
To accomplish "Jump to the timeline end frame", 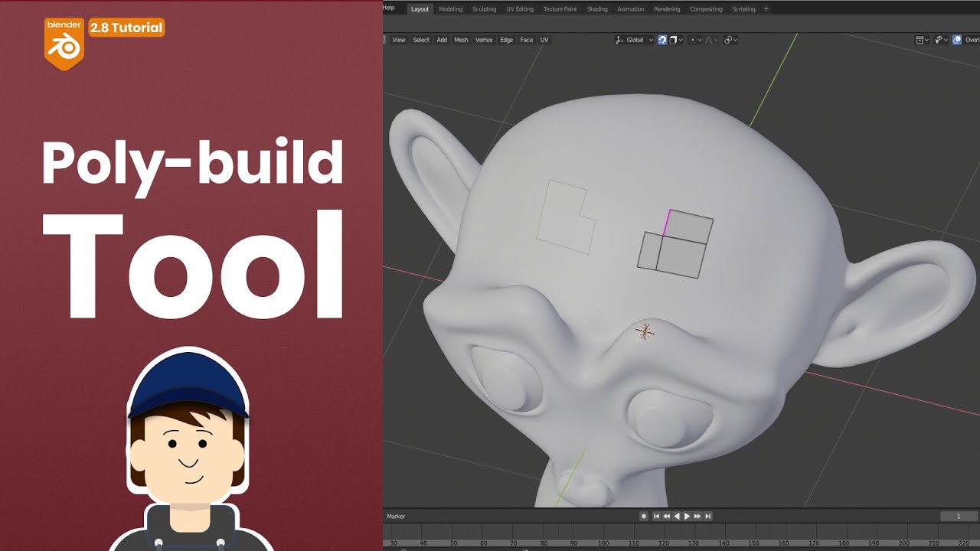I will [x=708, y=517].
